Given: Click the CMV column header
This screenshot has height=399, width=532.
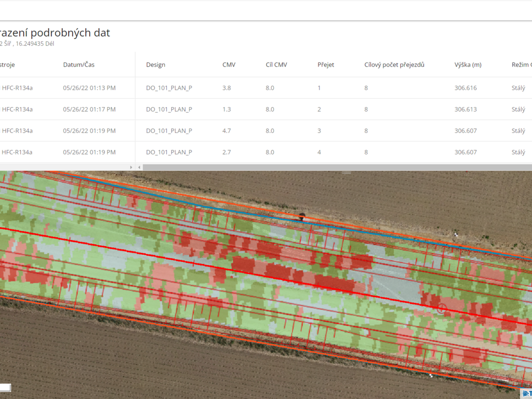Looking at the screenshot, I should tap(229, 65).
